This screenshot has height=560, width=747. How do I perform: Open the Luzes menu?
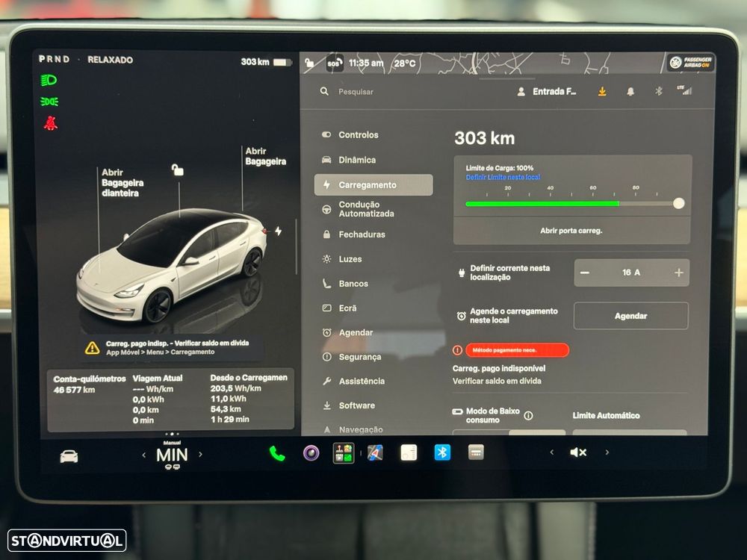click(342, 259)
